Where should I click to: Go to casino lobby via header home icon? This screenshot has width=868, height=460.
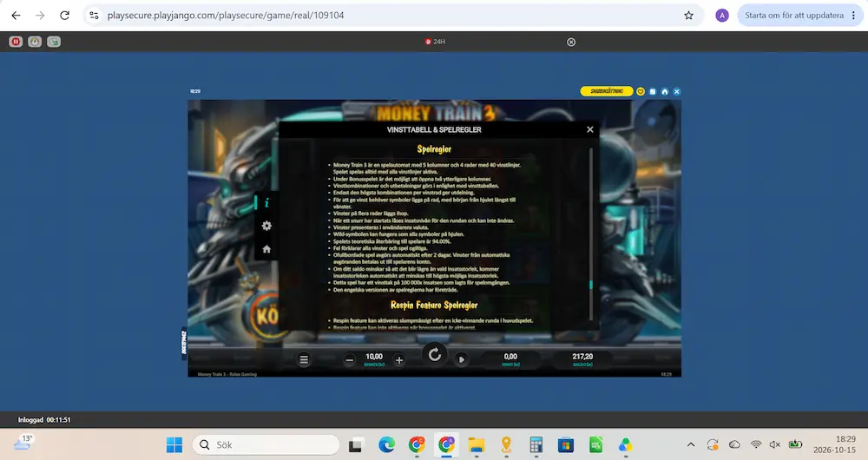665,92
